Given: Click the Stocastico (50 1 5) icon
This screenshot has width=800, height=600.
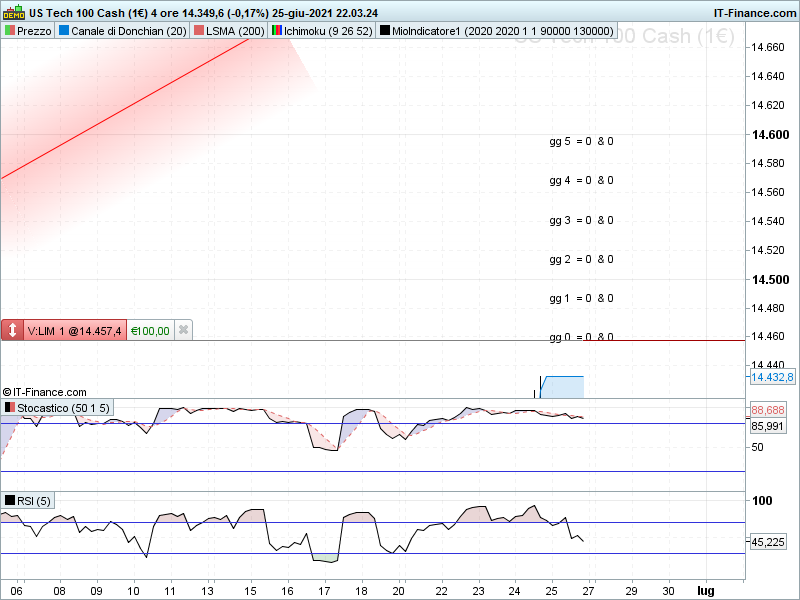Looking at the screenshot, I should pos(10,408).
